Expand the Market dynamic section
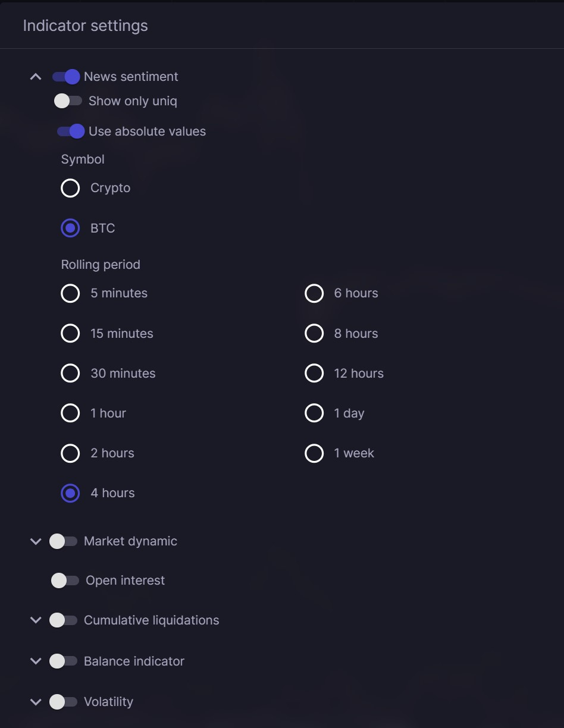This screenshot has height=728, width=564. [x=36, y=541]
